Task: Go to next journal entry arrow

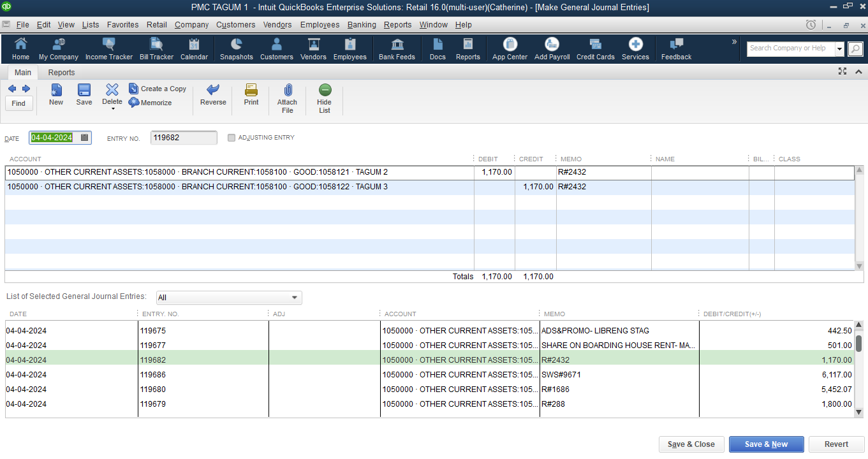Action: (26, 89)
